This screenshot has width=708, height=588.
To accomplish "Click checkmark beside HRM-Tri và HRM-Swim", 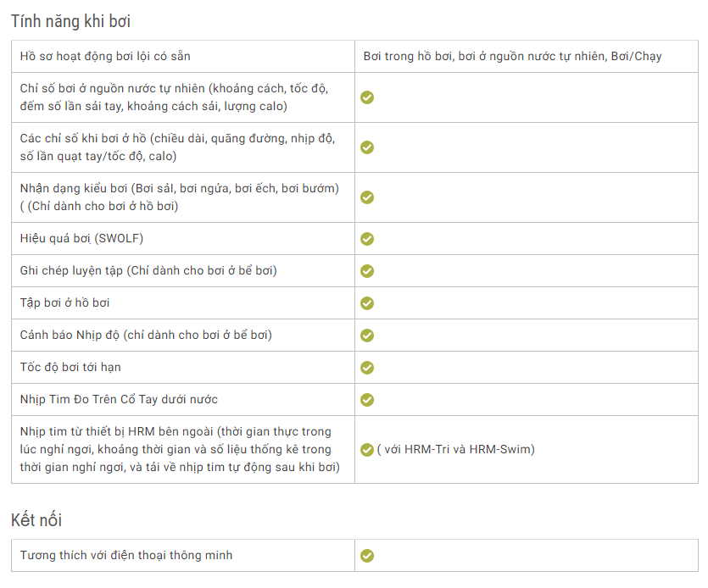I will pos(367,450).
